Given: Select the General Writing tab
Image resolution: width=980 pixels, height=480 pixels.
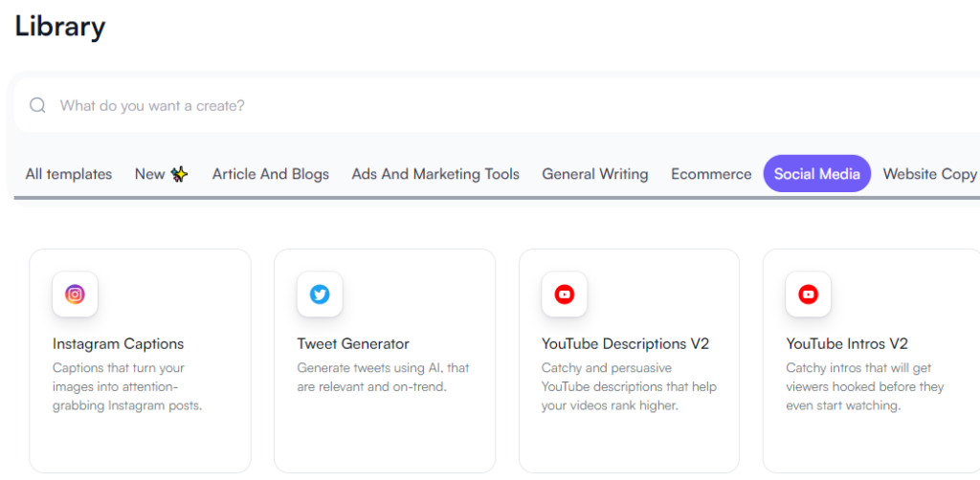Looking at the screenshot, I should [595, 174].
